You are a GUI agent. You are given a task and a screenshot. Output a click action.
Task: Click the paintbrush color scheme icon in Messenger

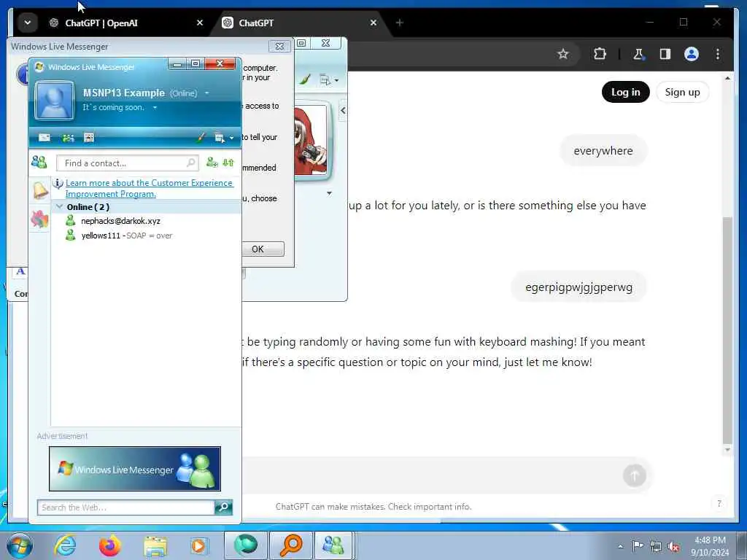tap(201, 138)
